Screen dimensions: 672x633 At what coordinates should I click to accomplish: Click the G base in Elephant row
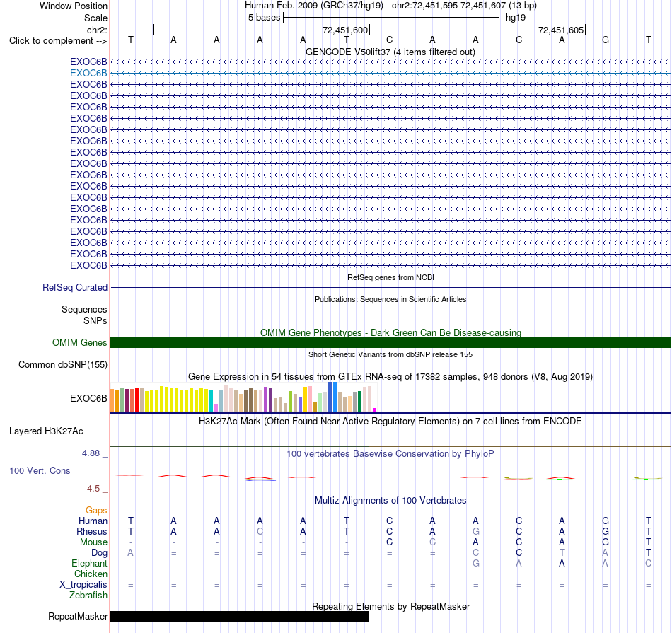[x=476, y=564]
